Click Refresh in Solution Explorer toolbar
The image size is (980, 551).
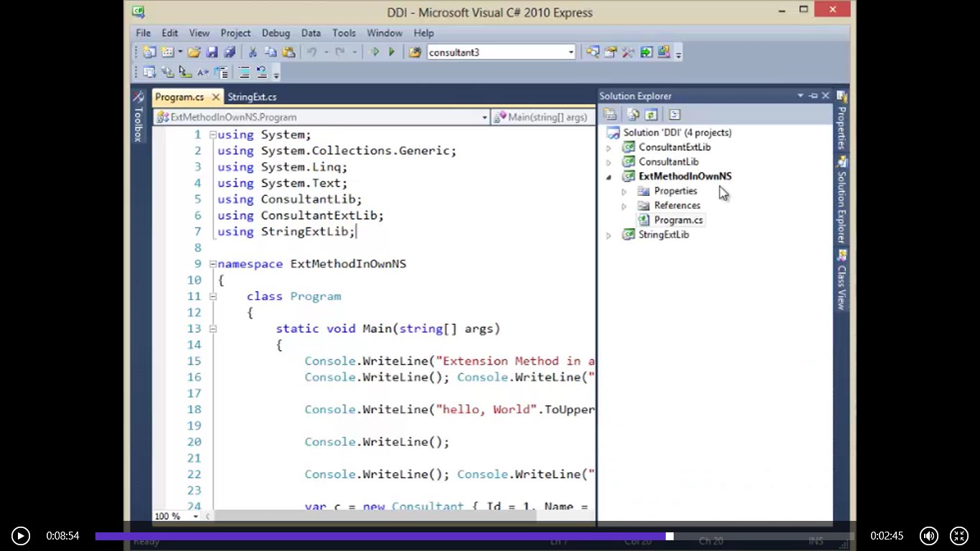(651, 115)
